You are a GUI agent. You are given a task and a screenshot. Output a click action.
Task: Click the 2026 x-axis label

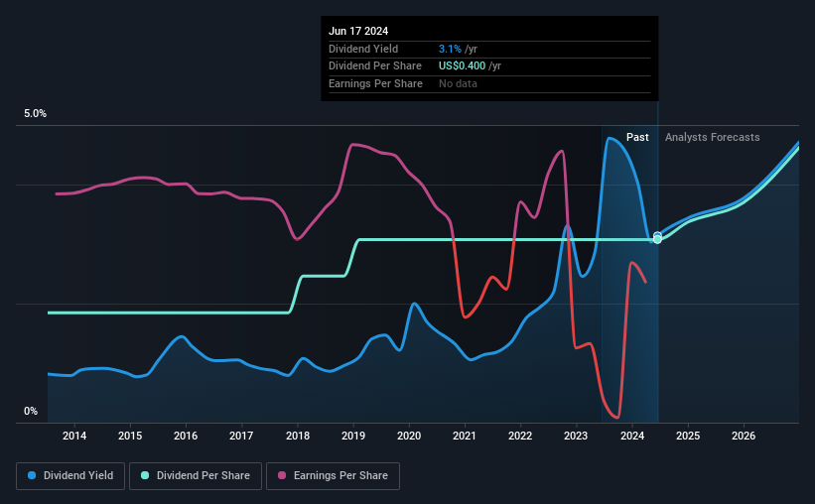744,436
